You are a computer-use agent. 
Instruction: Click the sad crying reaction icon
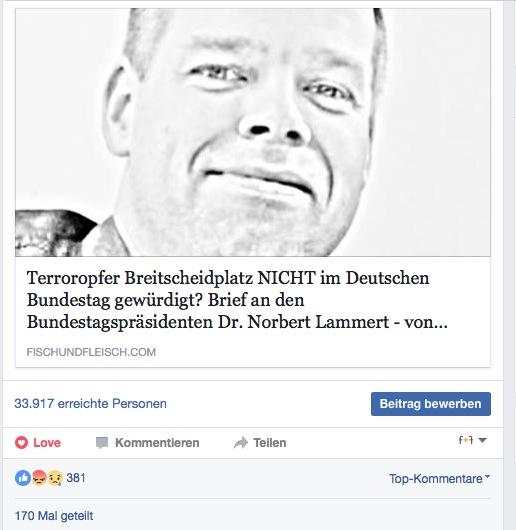(55, 478)
